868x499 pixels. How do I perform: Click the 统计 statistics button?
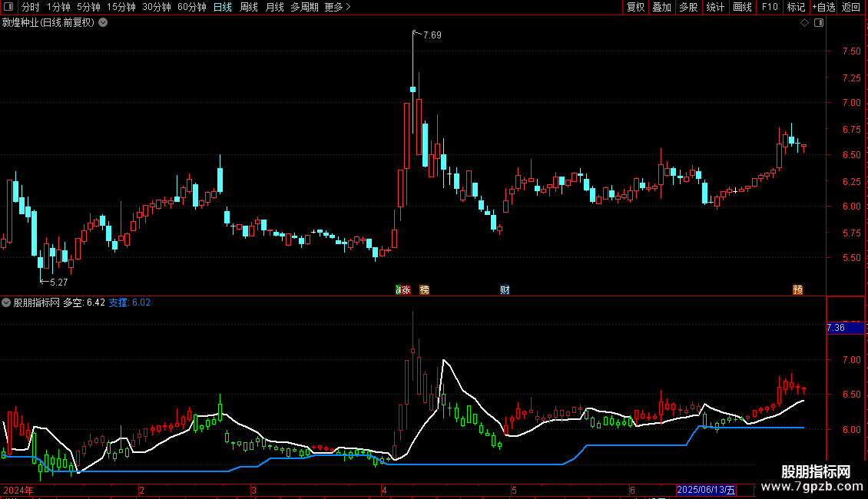[x=715, y=7]
